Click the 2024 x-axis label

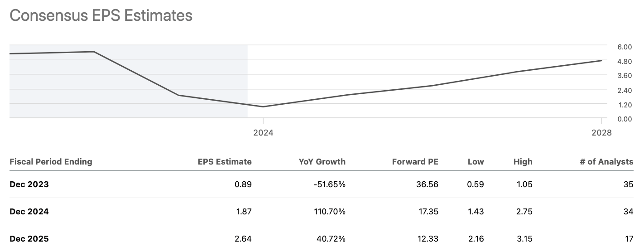pos(263,133)
